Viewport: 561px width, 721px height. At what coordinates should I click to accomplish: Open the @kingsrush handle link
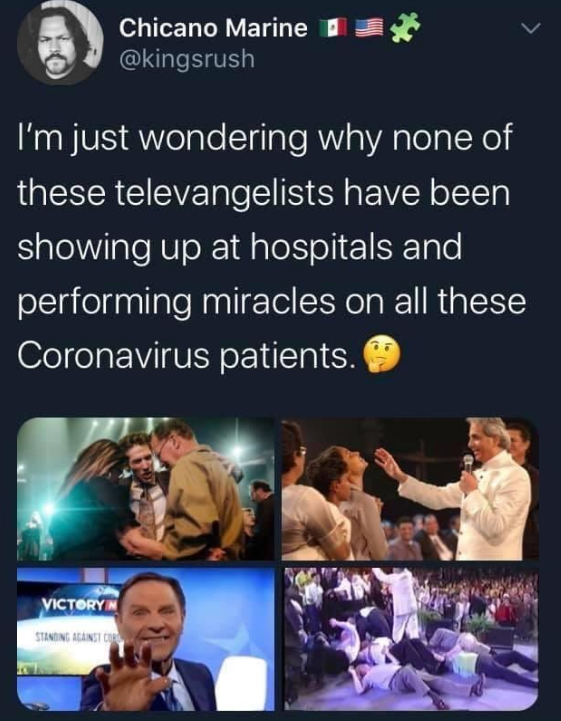[x=187, y=59]
